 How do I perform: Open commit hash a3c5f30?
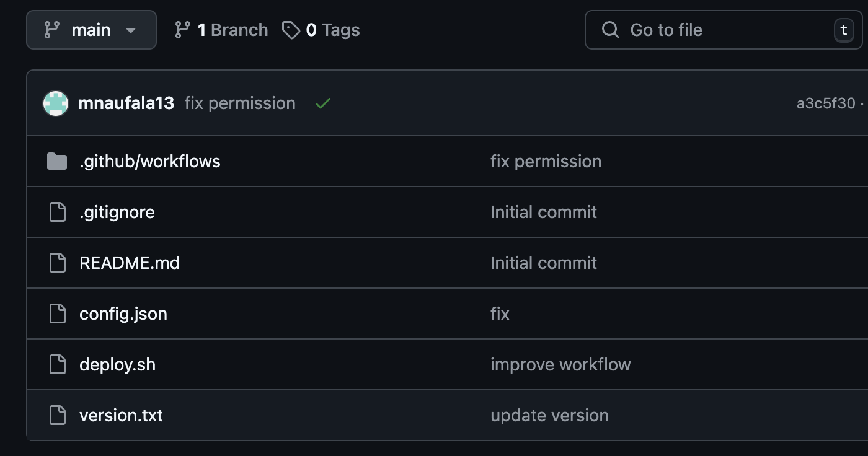coord(825,103)
